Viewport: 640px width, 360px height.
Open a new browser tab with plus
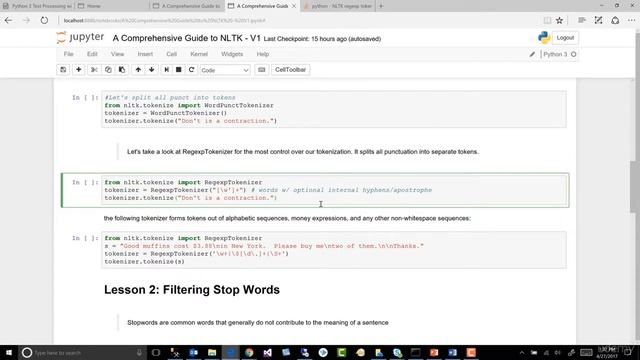coord(381,6)
